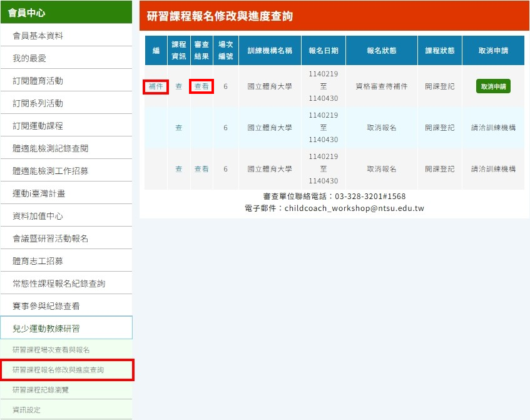Go to 訂閱體育活動 menu entry
This screenshot has height=420, width=530.
[x=66, y=81]
